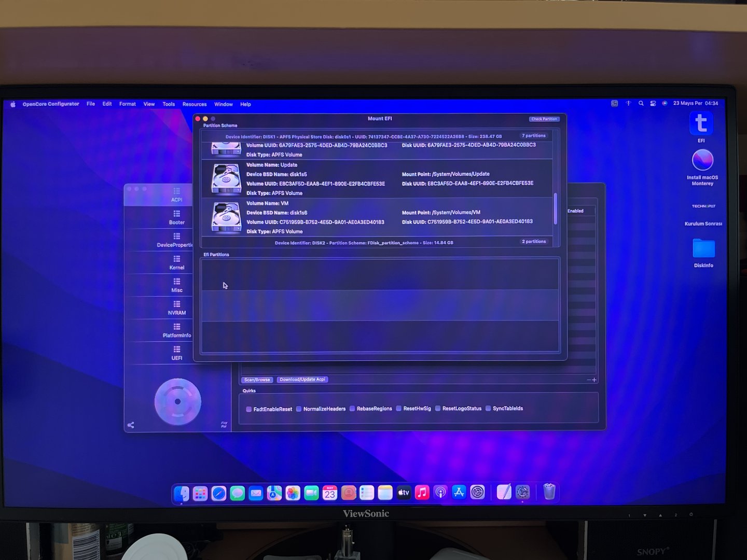
Task: Open Photos from the Dock
Action: point(293,493)
